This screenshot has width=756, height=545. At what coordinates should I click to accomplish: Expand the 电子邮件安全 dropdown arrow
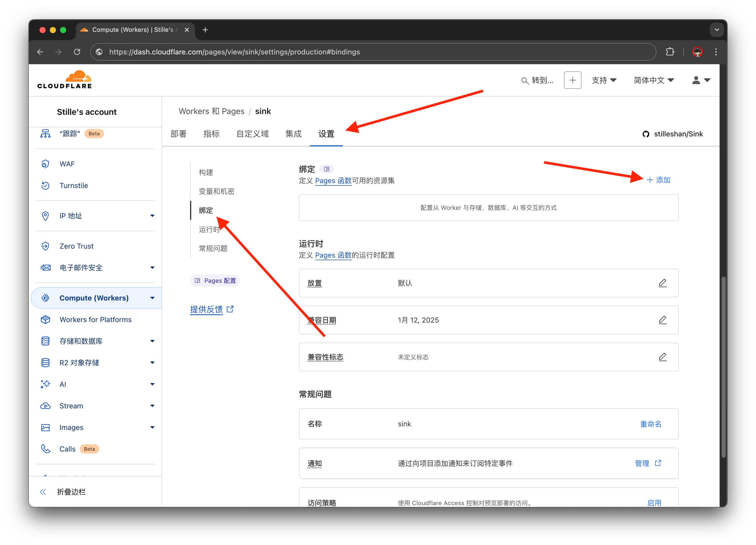152,268
